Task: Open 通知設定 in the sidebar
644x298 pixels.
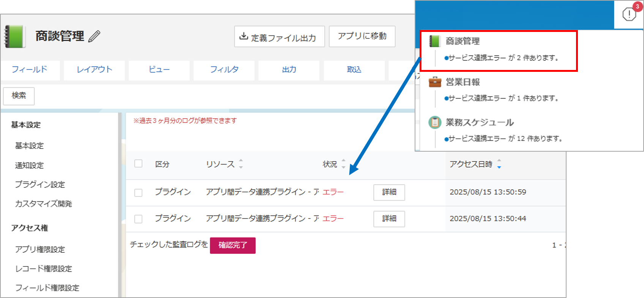Action: point(29,166)
